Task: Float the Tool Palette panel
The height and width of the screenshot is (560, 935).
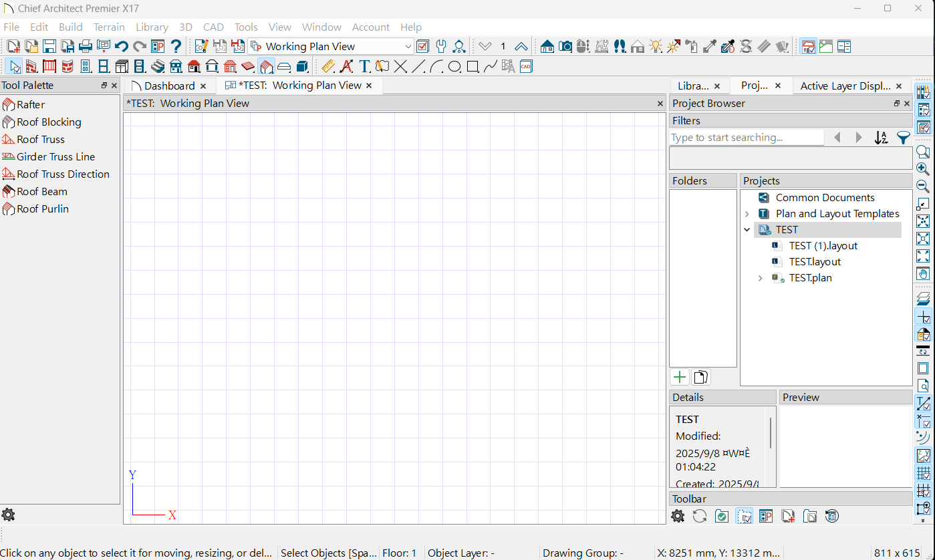Action: [104, 86]
